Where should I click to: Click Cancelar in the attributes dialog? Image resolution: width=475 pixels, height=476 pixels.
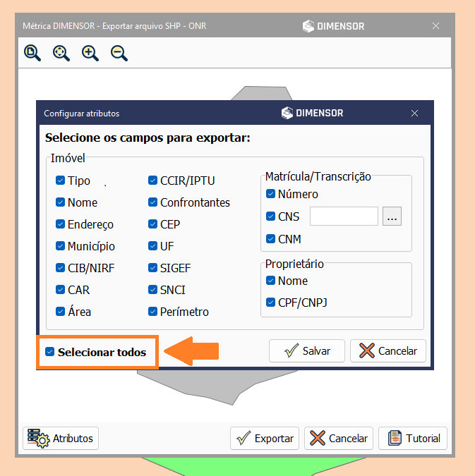click(388, 350)
